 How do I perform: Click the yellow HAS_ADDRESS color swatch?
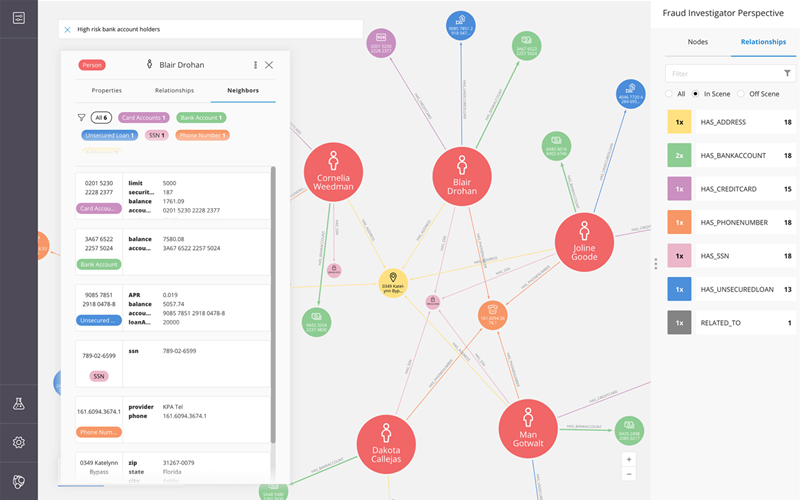(x=679, y=122)
